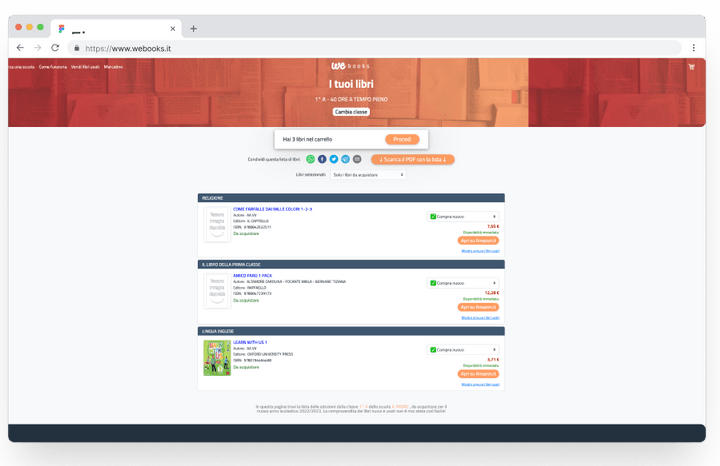Open Come Farfalle dai mille colori title link
Image resolution: width=720 pixels, height=466 pixels.
[x=272, y=209]
